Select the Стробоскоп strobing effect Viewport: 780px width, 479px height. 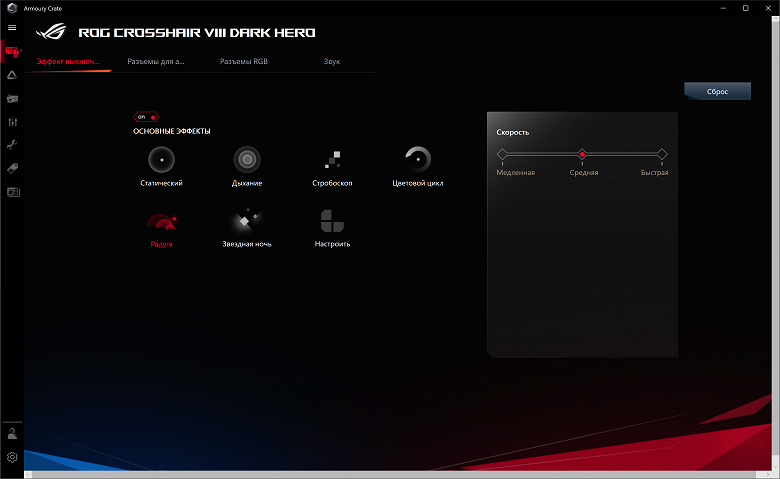point(332,166)
